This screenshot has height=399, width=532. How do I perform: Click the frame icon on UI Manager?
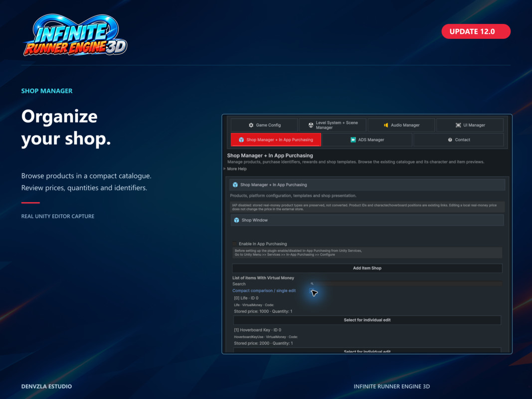[458, 125]
